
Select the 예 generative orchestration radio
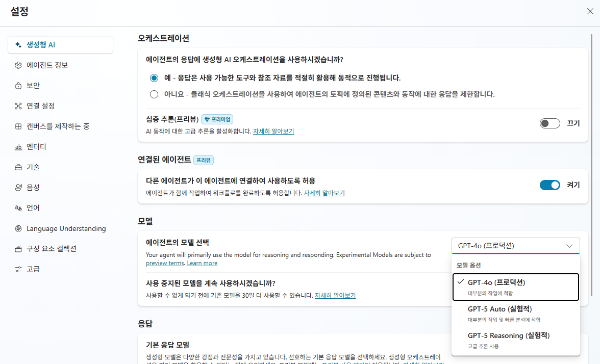click(154, 78)
